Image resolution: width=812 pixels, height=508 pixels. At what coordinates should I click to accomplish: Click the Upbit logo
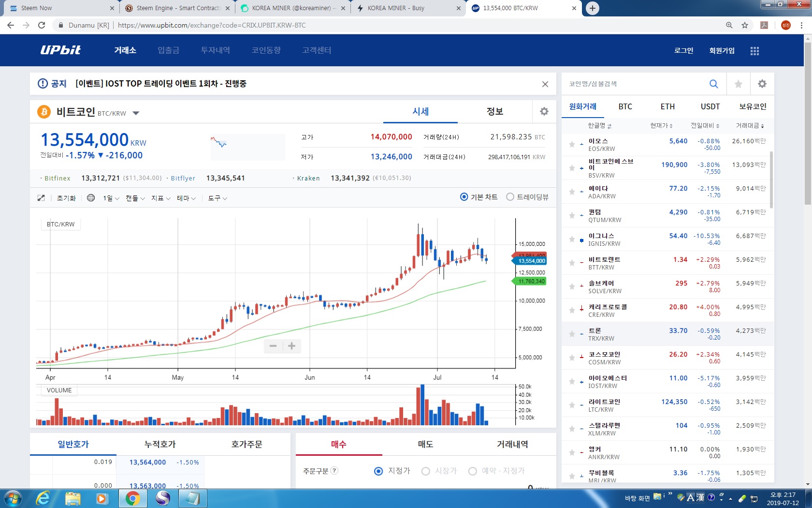[x=60, y=50]
